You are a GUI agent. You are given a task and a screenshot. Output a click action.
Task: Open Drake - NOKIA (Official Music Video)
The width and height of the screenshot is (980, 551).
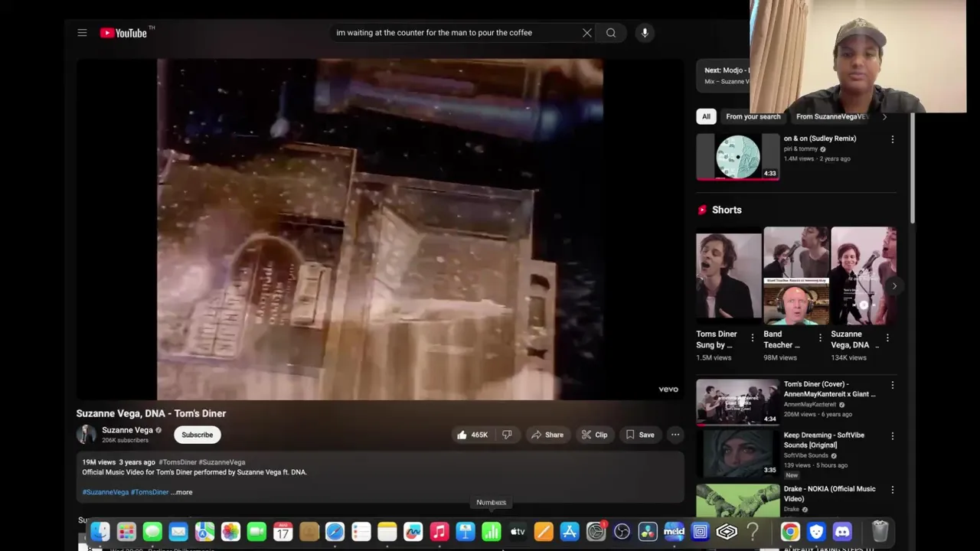point(738,500)
